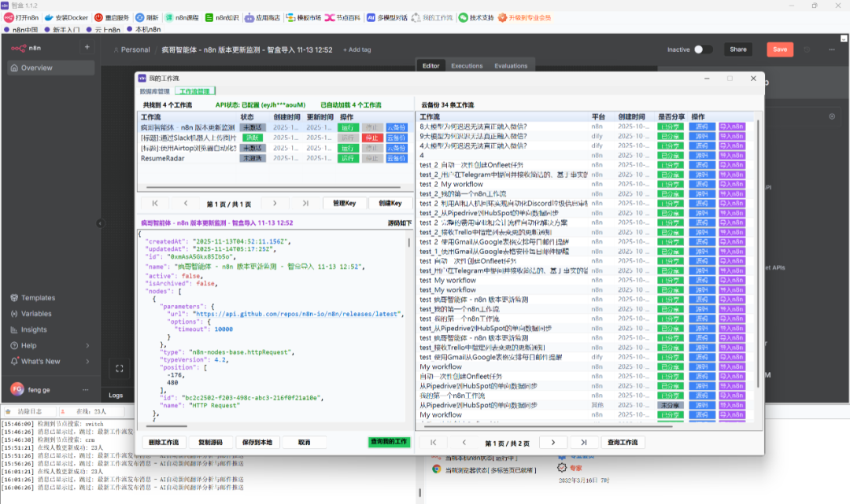
Task: Open 多模型对话 AI chat icon
Action: point(371,17)
